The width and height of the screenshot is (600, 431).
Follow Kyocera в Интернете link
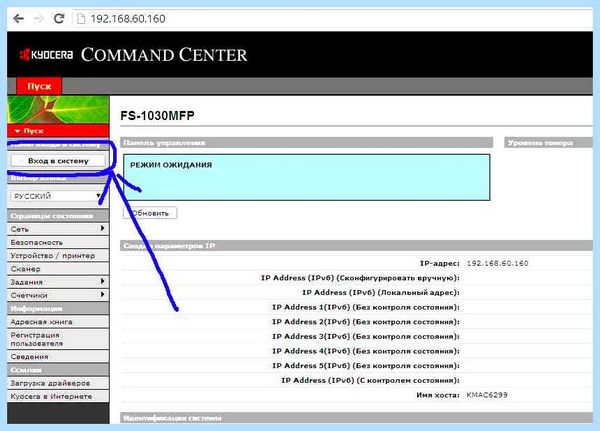pos(58,396)
